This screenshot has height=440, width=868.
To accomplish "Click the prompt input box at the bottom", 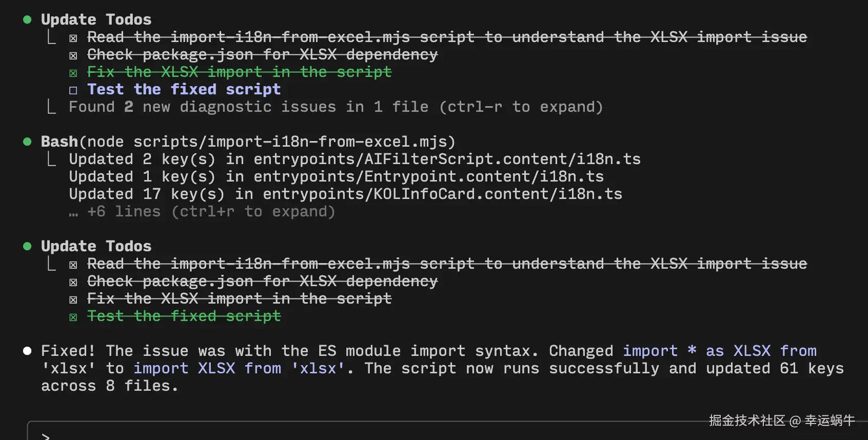I will [447, 431].
